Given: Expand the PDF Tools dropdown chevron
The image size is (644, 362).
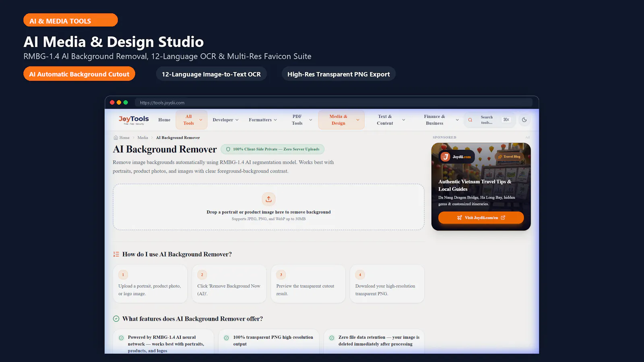Looking at the screenshot, I should [311, 120].
